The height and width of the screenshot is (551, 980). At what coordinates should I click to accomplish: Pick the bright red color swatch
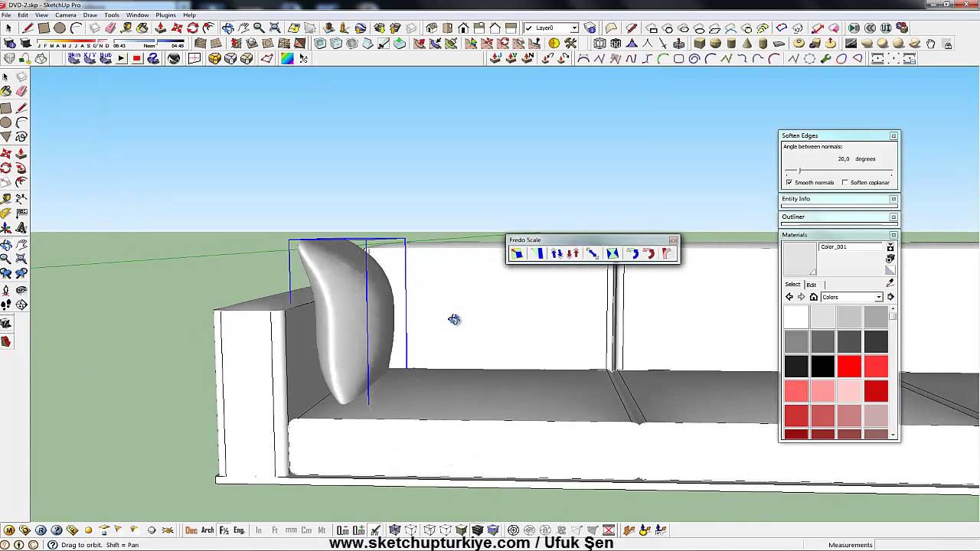[x=849, y=367]
